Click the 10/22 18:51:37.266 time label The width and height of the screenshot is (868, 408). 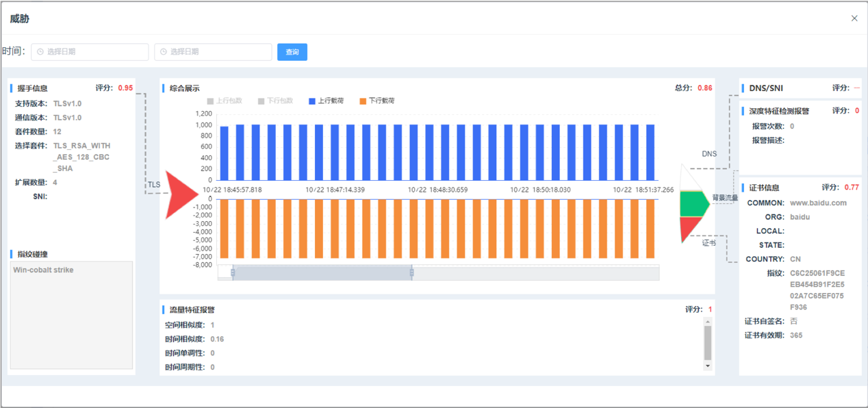(x=643, y=190)
